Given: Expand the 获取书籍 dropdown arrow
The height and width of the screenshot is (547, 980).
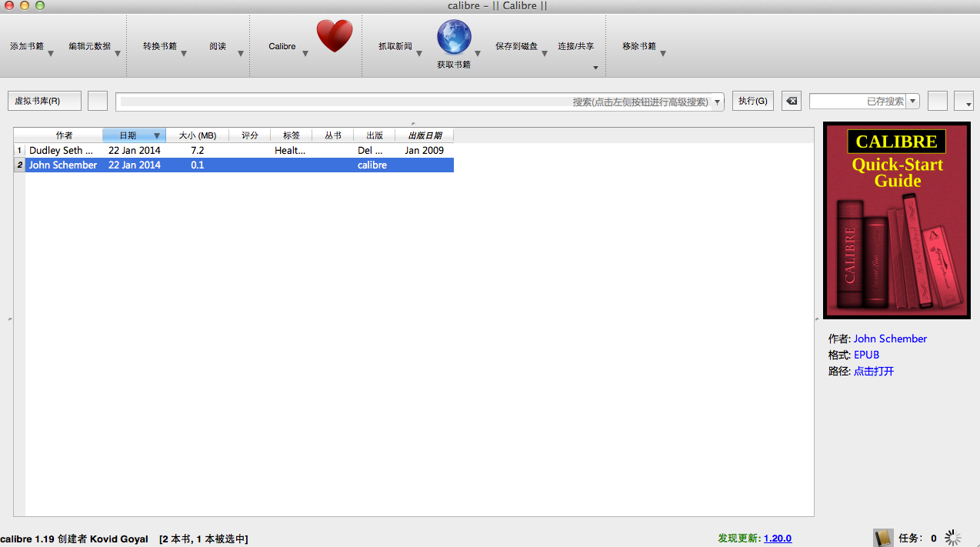Looking at the screenshot, I should [478, 54].
